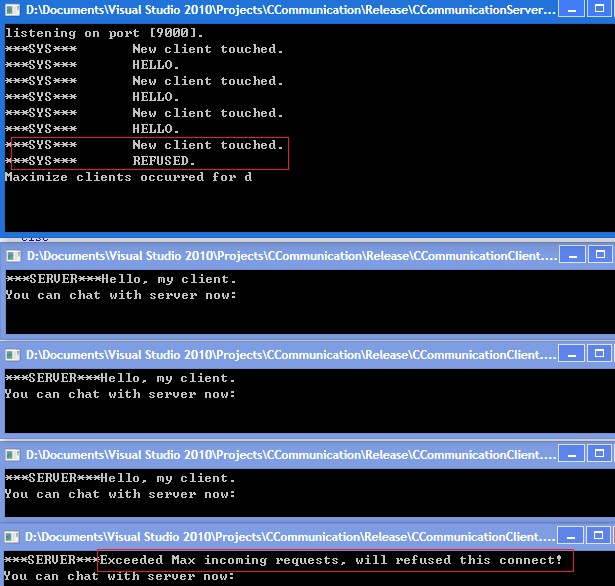The height and width of the screenshot is (586, 615).
Task: Select the bottom client window's title bar
Action: coord(290,537)
